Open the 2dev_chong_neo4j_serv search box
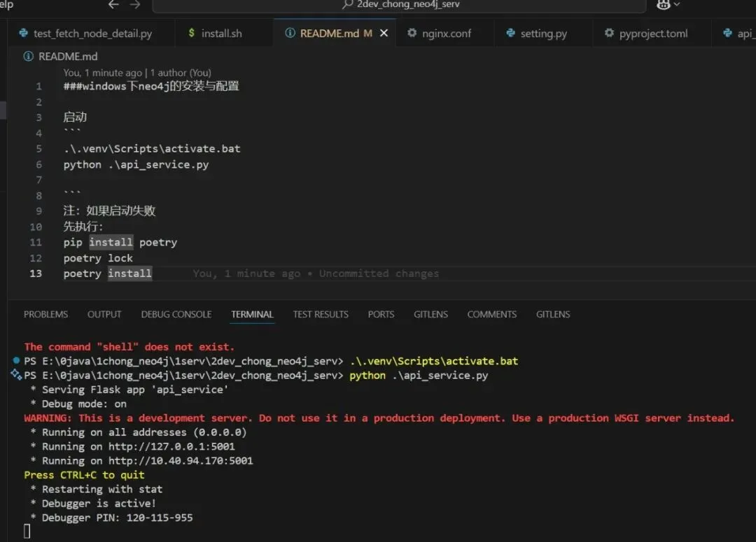Image resolution: width=756 pixels, height=542 pixels. click(399, 5)
